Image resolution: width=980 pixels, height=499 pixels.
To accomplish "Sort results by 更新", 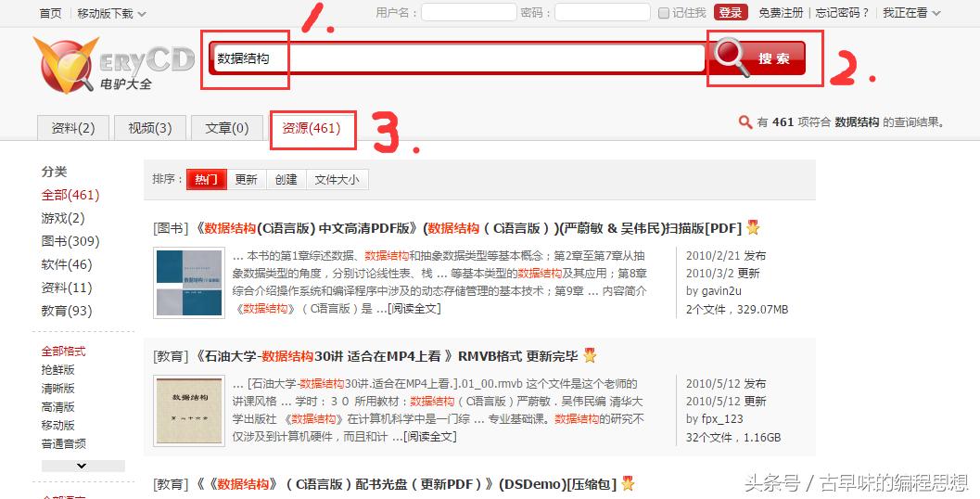I will 247,179.
